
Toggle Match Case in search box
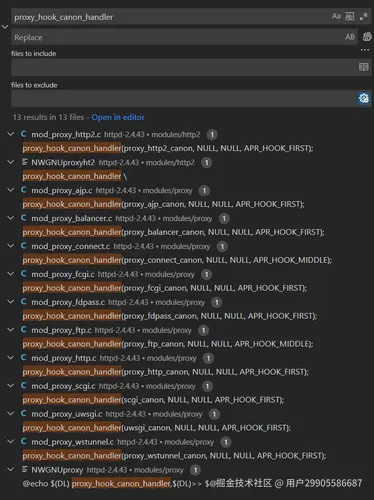click(x=336, y=16)
